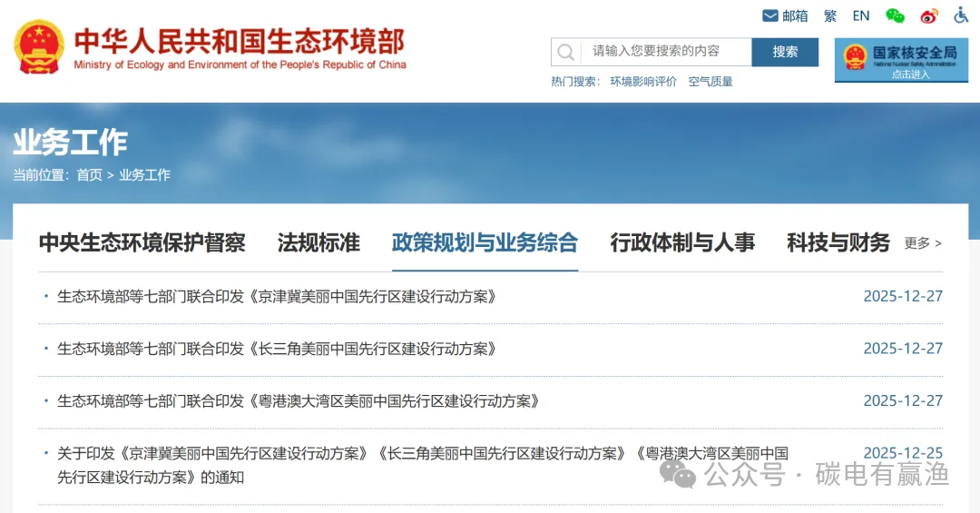This screenshot has height=513, width=980.
Task: Click the date 2025-12-27 on the 粤港澳大湾区 row
Action: pos(903,401)
